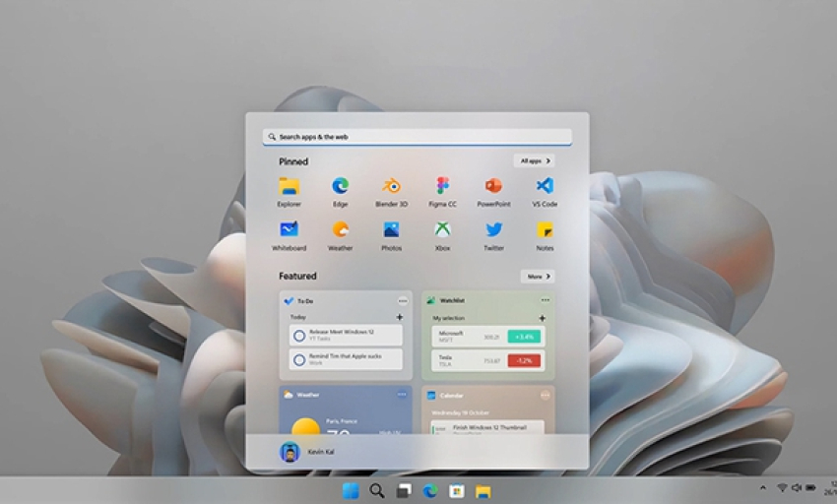Click 'My selection' label in Watchlist

click(448, 318)
